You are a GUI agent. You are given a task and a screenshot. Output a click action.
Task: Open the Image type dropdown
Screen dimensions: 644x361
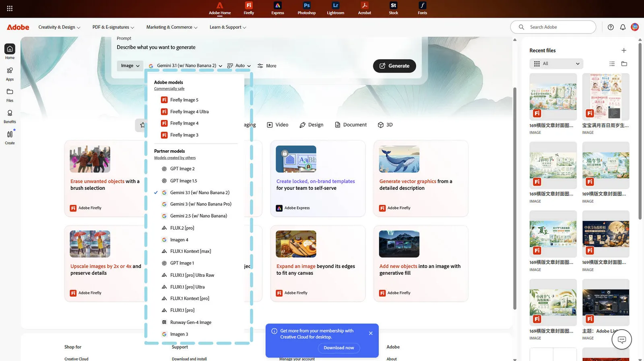tap(130, 66)
